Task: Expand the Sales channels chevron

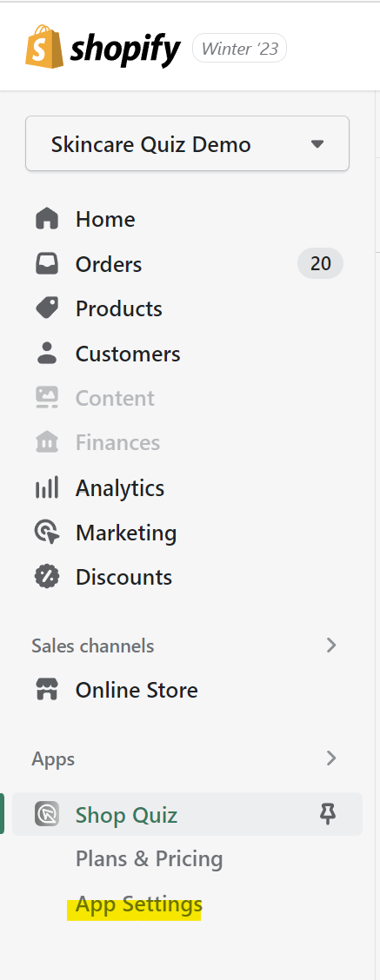Action: pyautogui.click(x=332, y=646)
